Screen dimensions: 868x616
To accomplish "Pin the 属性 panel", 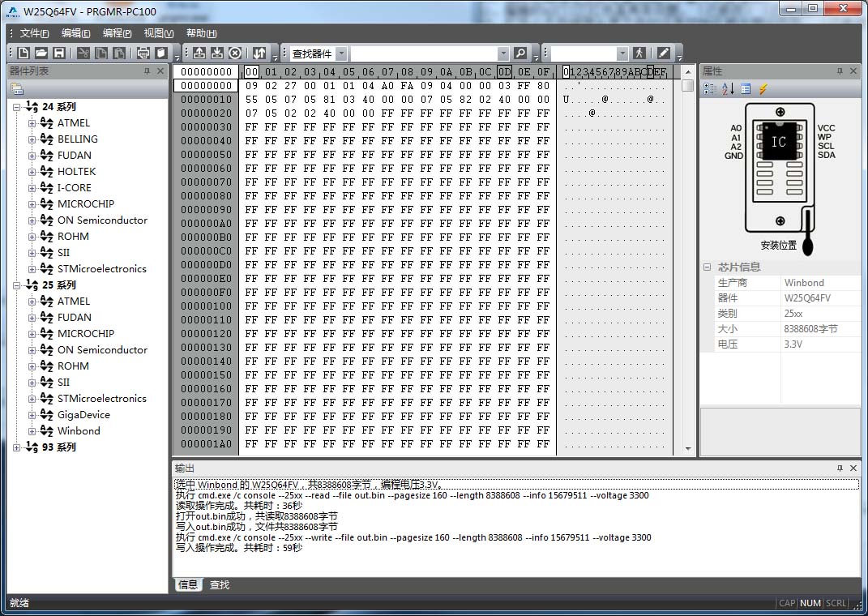I will point(840,71).
